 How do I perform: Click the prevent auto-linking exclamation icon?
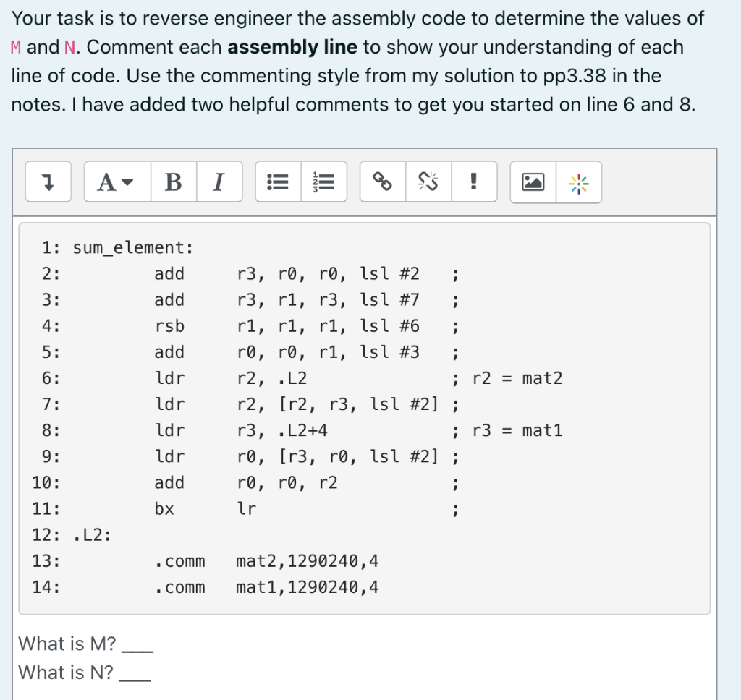click(x=474, y=182)
